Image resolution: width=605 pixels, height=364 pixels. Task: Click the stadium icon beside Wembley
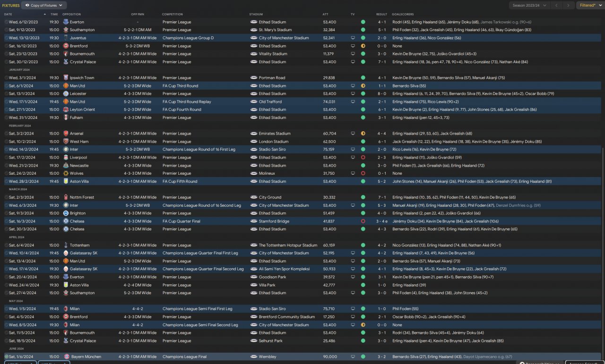click(x=253, y=356)
